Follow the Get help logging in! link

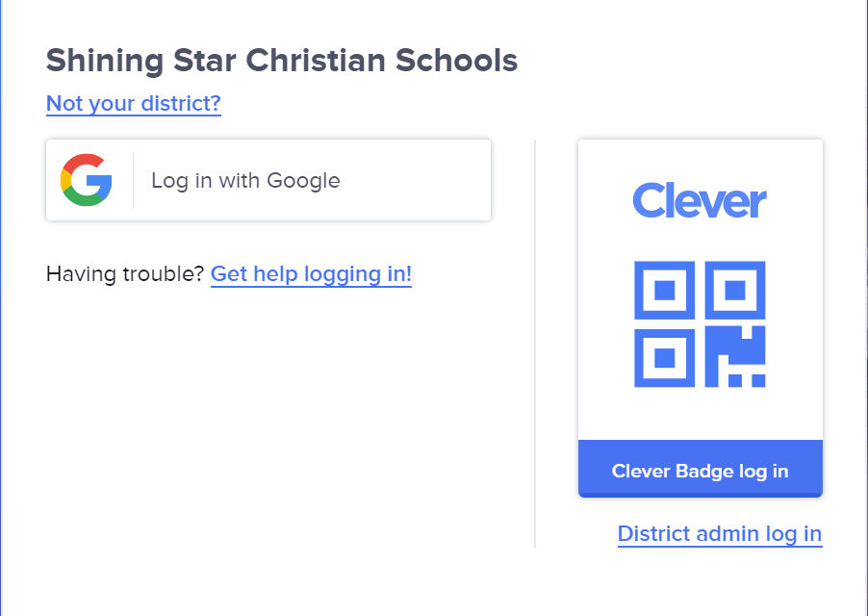click(x=311, y=274)
